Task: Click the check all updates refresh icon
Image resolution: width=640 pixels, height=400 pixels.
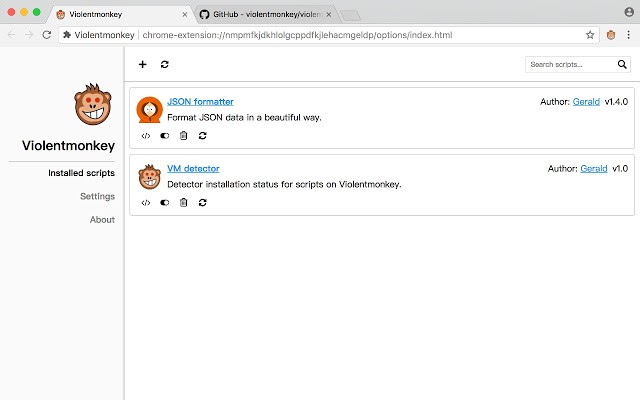Action: [x=165, y=65]
